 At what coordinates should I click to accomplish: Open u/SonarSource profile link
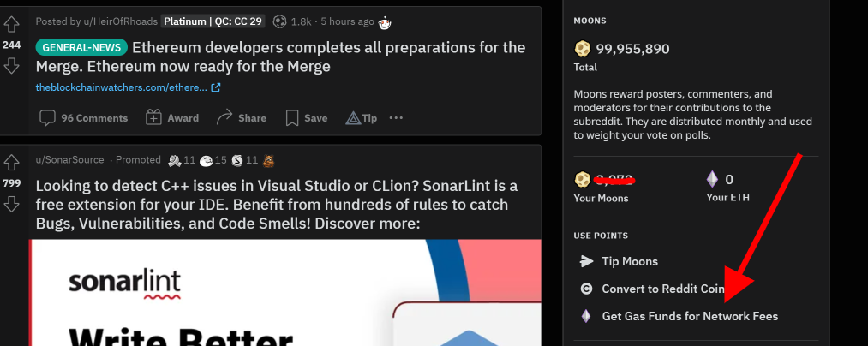[70, 160]
